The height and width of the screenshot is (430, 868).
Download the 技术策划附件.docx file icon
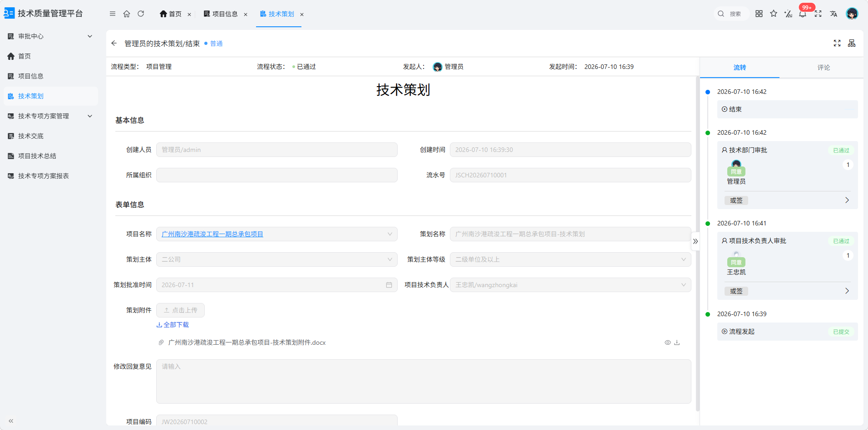(x=677, y=342)
